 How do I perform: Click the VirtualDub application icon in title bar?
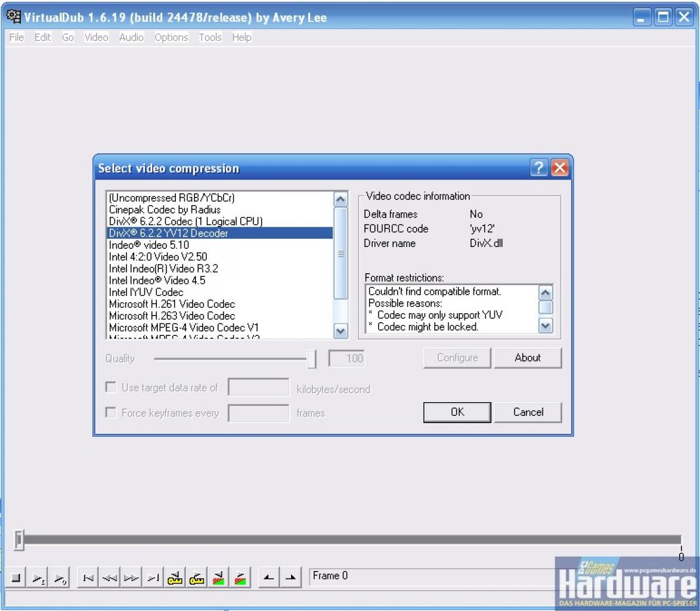pos(13,17)
